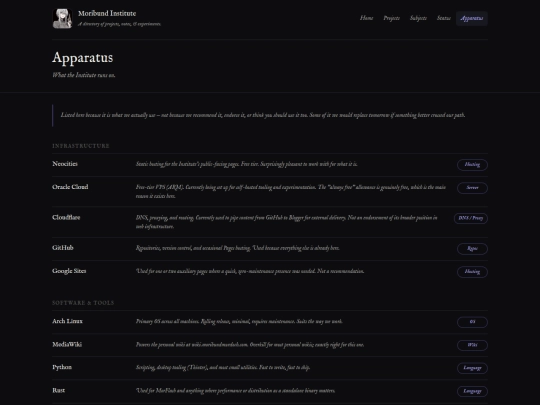Open the Projects nav item

(392, 18)
